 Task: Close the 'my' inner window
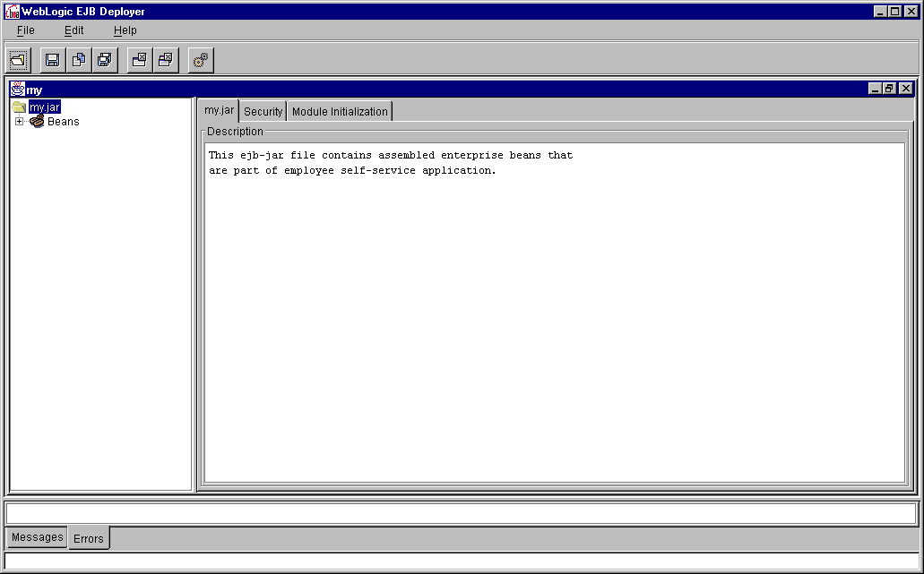pyautogui.click(x=906, y=89)
